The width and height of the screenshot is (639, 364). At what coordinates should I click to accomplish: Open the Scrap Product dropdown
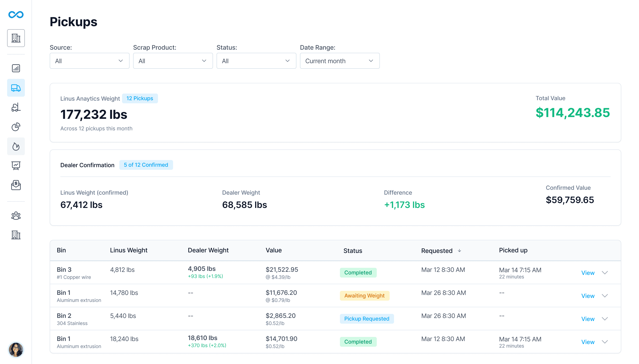pos(173,61)
